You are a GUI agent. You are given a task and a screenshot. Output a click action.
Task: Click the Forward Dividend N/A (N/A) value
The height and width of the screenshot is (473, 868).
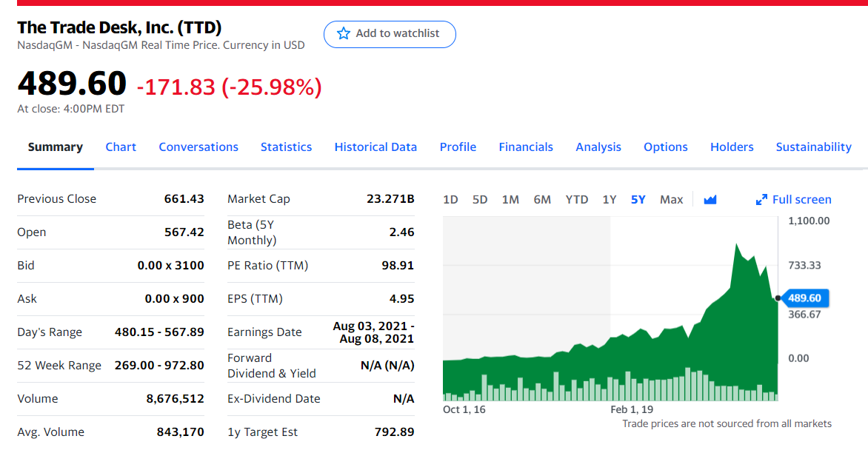(387, 365)
